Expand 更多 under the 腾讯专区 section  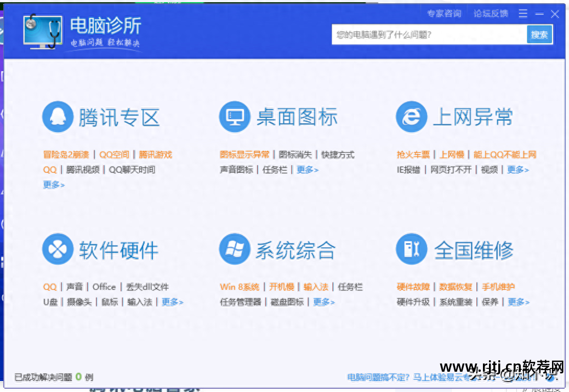[x=53, y=185]
